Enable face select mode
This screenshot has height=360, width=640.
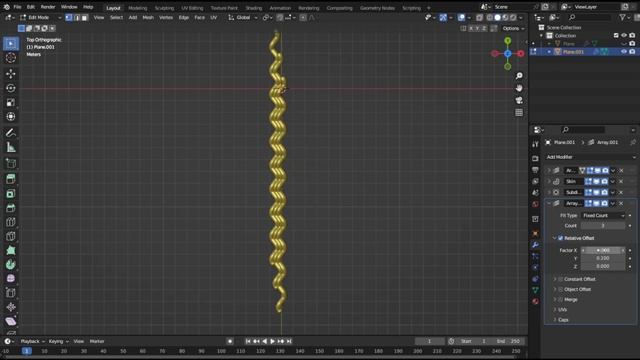84,18
